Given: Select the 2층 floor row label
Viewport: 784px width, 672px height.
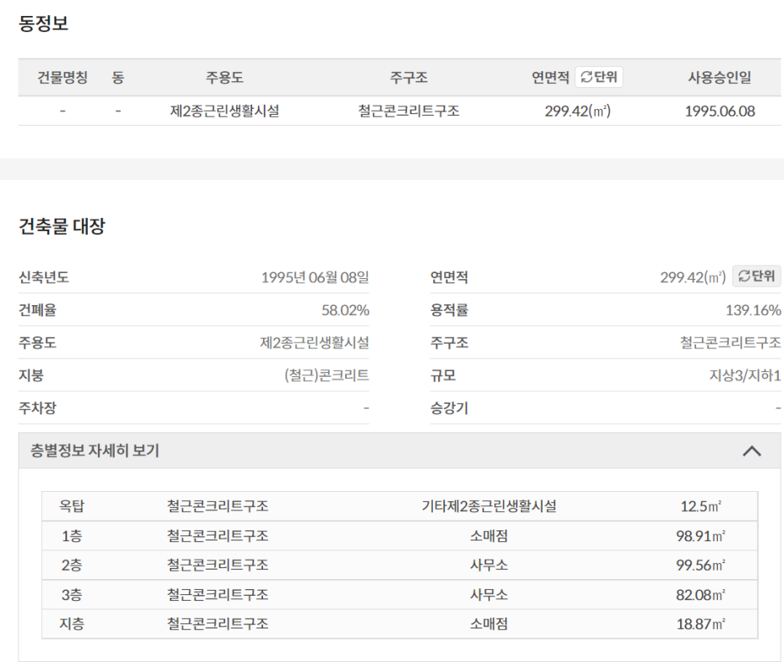Looking at the screenshot, I should 71,565.
